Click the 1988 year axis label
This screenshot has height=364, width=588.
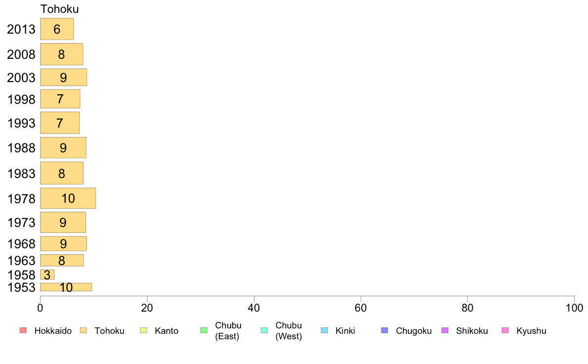[x=21, y=148]
